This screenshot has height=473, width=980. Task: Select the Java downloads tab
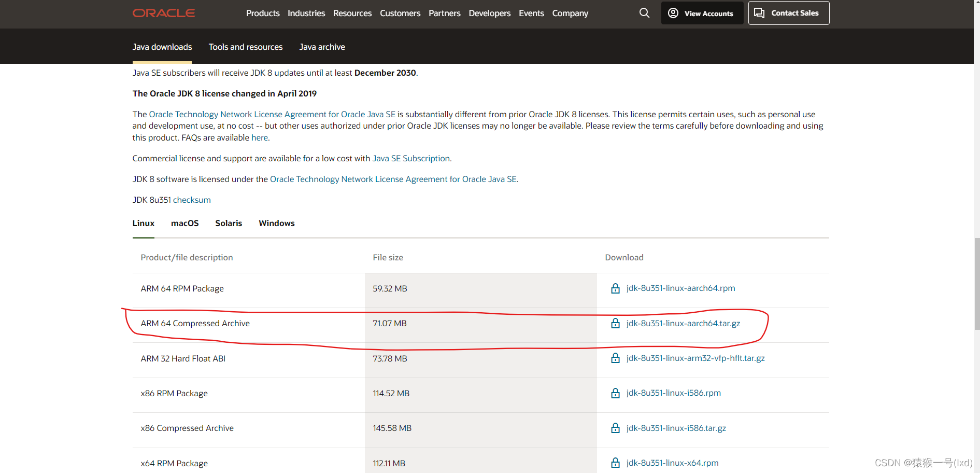click(162, 47)
